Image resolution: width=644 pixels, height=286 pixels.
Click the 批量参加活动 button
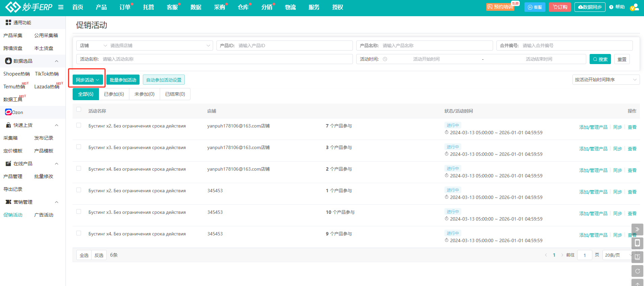pos(123,80)
